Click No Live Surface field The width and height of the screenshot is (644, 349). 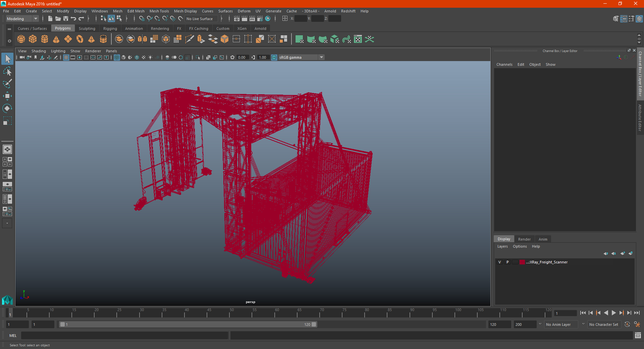(x=201, y=19)
